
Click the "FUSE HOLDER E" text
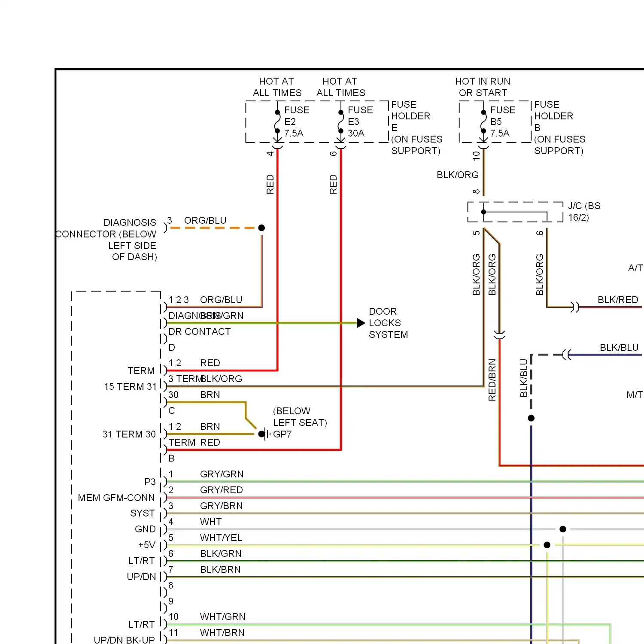click(x=410, y=116)
